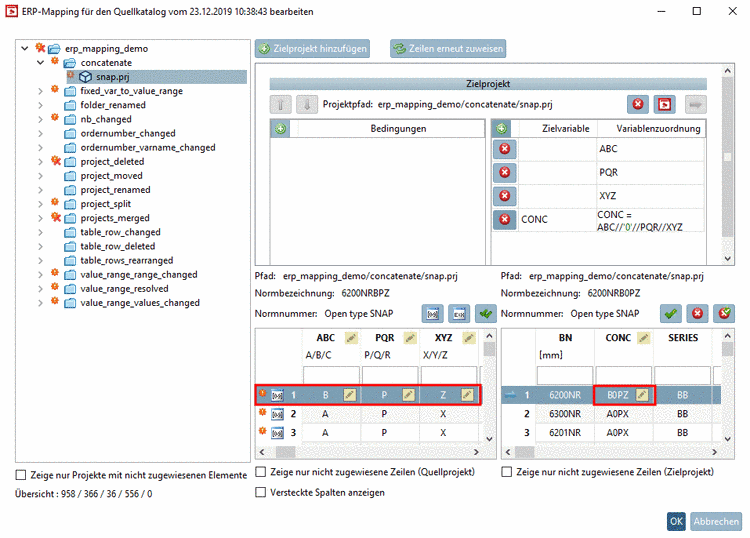Click green checkmark icon in target panel
This screenshot has width=750, height=538.
coord(671,314)
